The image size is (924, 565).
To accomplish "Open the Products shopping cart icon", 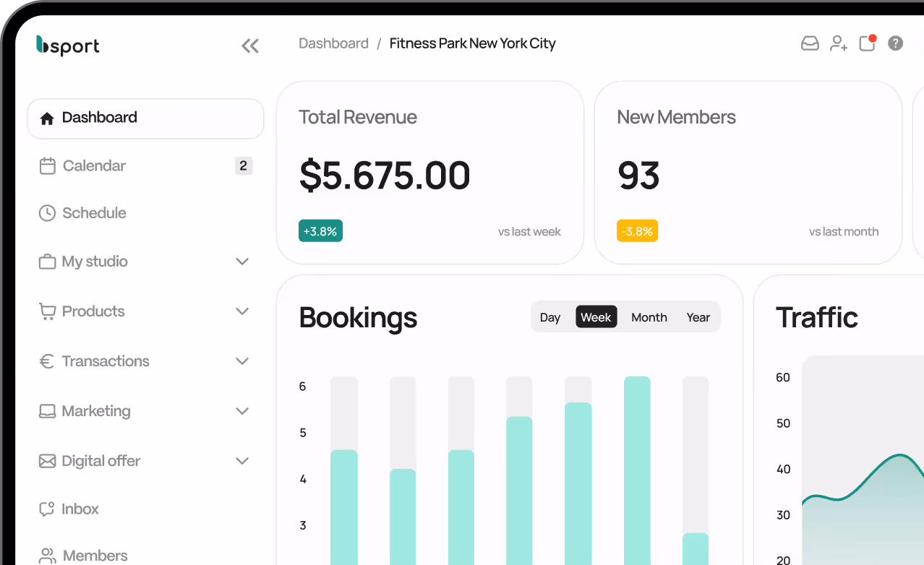I will pyautogui.click(x=47, y=311).
